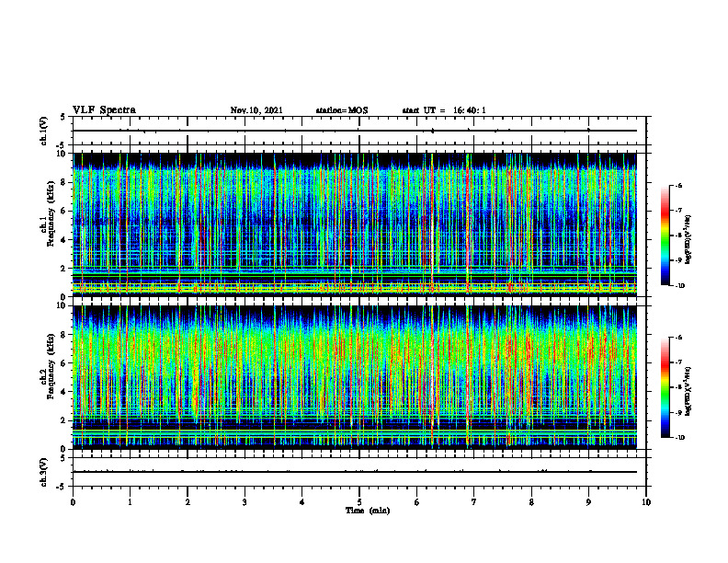The image size is (728, 563).
Task: Click time-axis tick label '2'
Action: [188, 502]
